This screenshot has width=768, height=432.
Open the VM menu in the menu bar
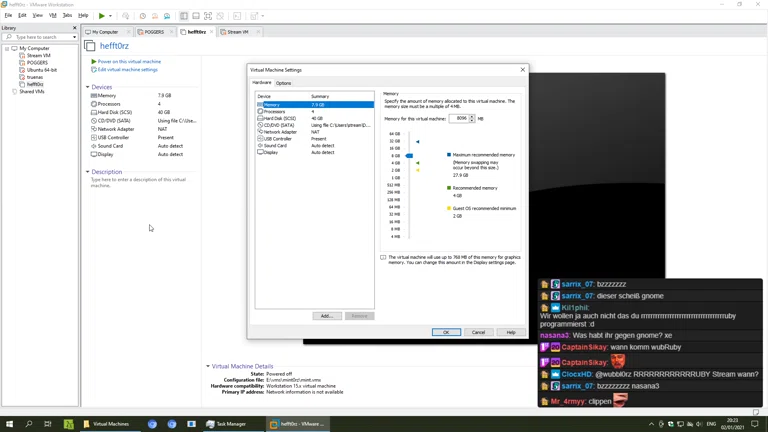point(52,16)
